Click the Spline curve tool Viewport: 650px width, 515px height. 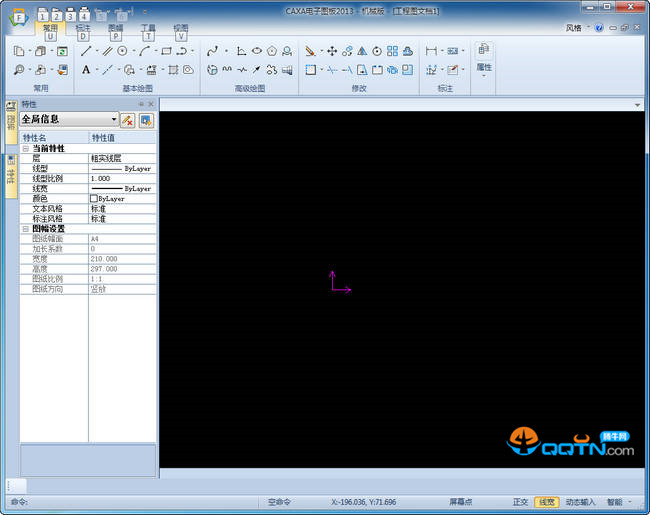coord(212,51)
